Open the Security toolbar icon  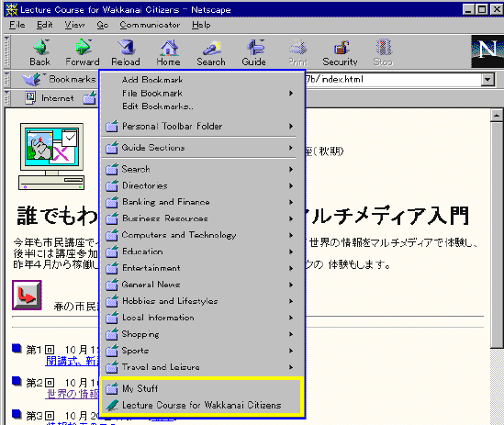[341, 47]
